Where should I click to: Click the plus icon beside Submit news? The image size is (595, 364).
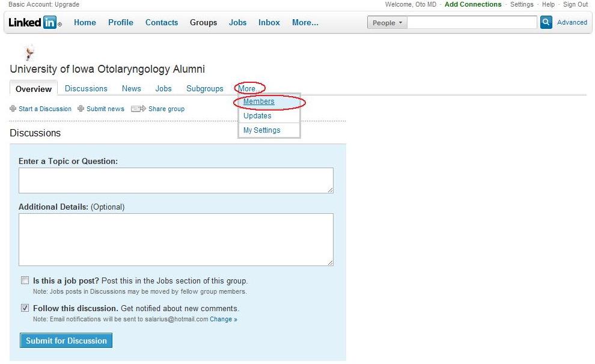(x=81, y=109)
